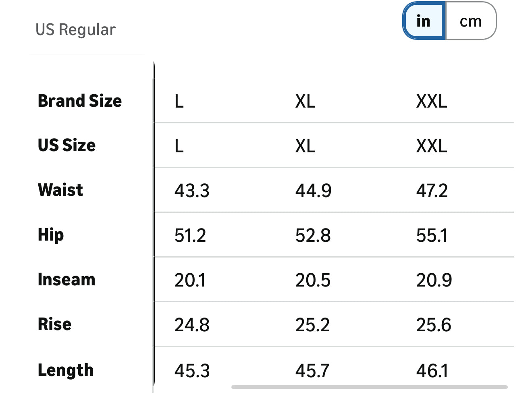Click the horizontal scrollbar under the table

(x=369, y=387)
